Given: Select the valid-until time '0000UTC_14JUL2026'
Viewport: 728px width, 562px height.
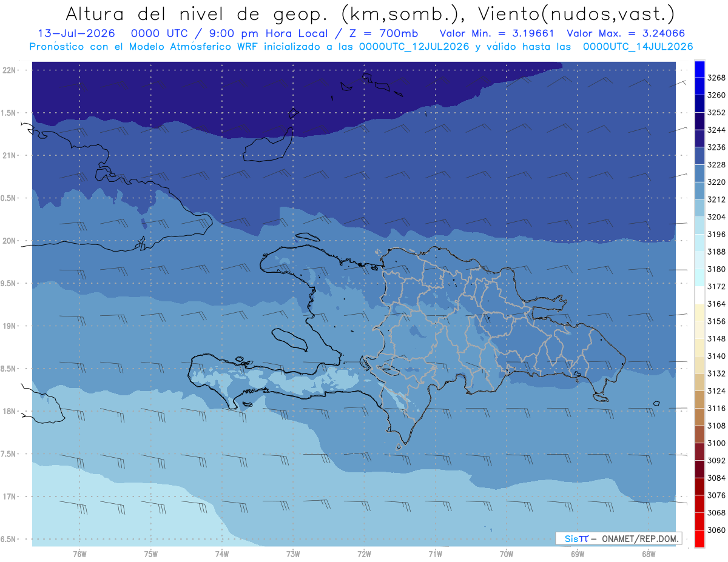Looking at the screenshot, I should (x=638, y=47).
